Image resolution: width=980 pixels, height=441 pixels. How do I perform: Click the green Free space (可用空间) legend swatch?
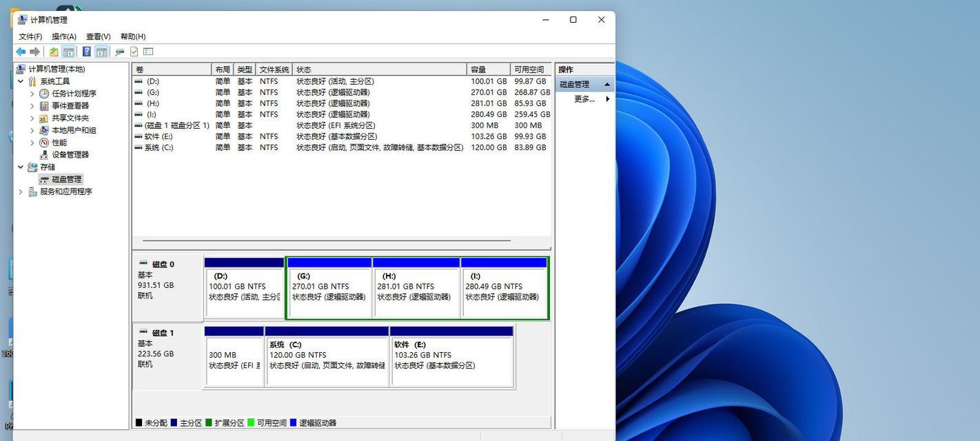[x=251, y=422]
